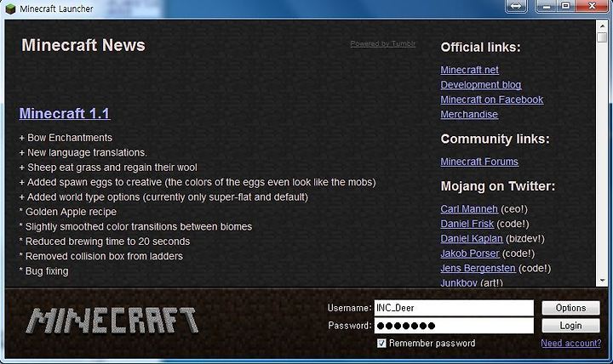Click '+ New language translations.' text

pos(83,153)
